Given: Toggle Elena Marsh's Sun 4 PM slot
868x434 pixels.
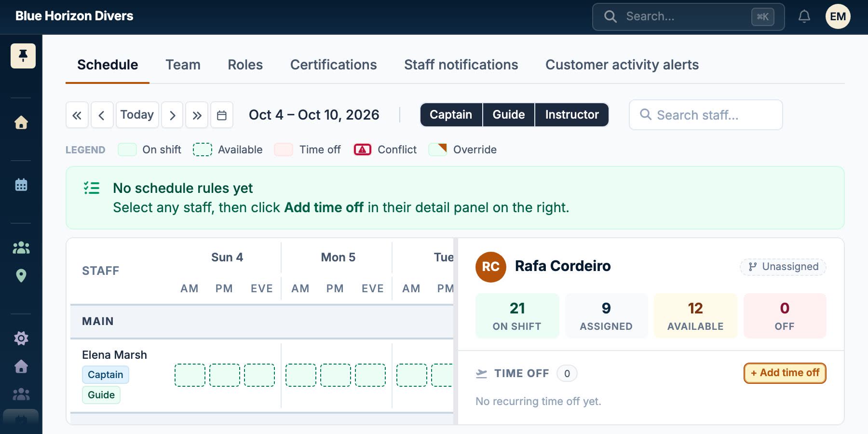Looking at the screenshot, I should (224, 375).
